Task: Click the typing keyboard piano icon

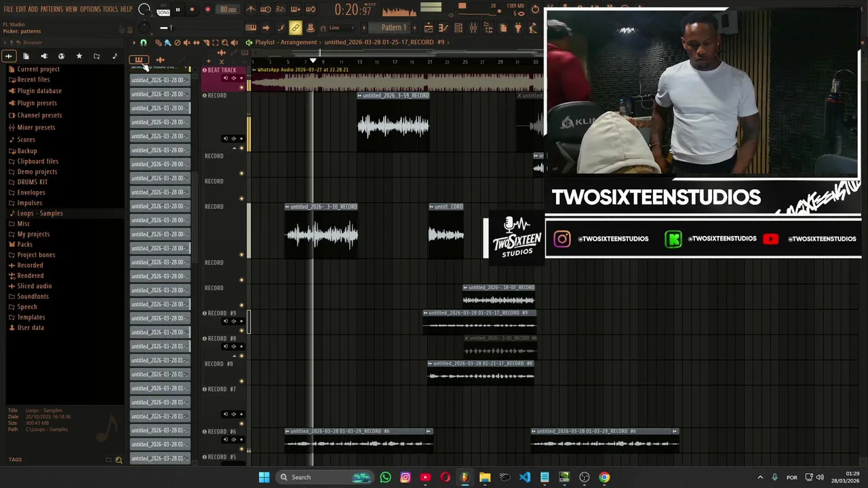Action: [251, 28]
